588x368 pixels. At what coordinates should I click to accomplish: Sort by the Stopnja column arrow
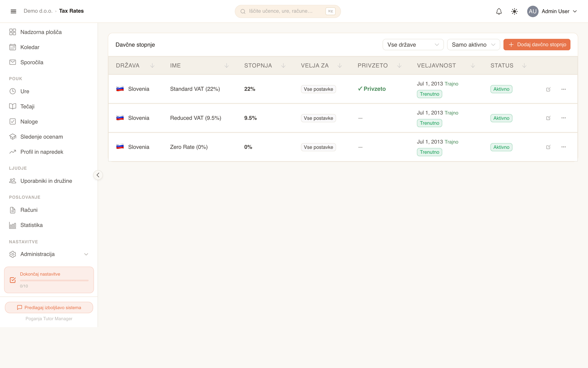click(283, 66)
